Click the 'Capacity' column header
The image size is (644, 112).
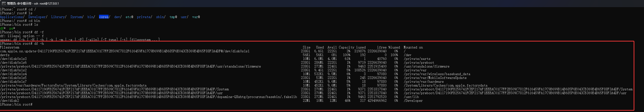point(346,47)
